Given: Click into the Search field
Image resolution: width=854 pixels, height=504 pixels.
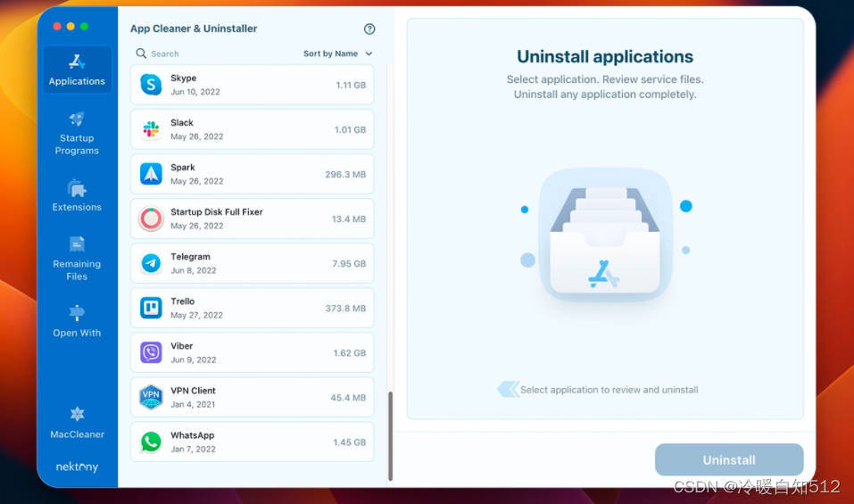Looking at the screenshot, I should click(x=212, y=54).
